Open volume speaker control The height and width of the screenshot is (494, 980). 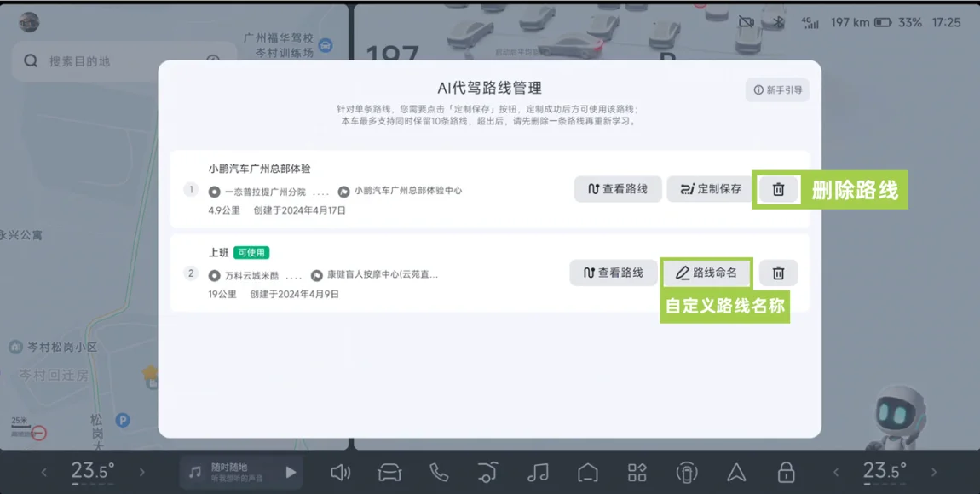(341, 473)
